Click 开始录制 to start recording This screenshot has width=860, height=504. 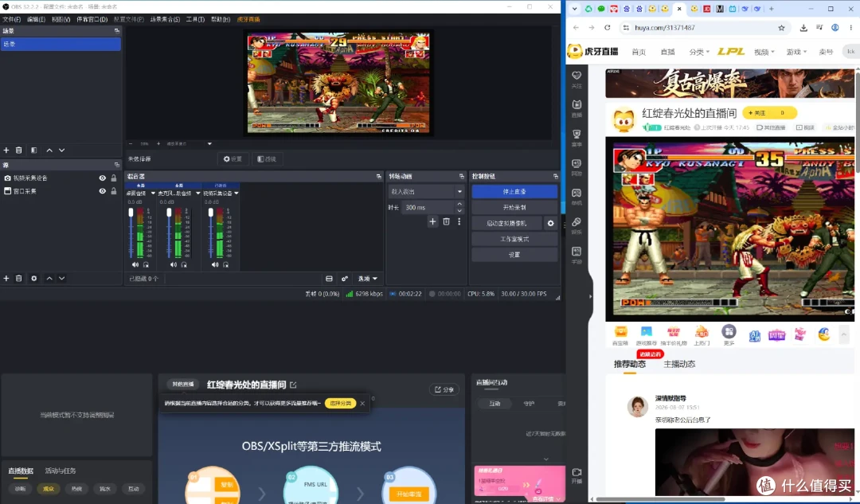coord(514,207)
